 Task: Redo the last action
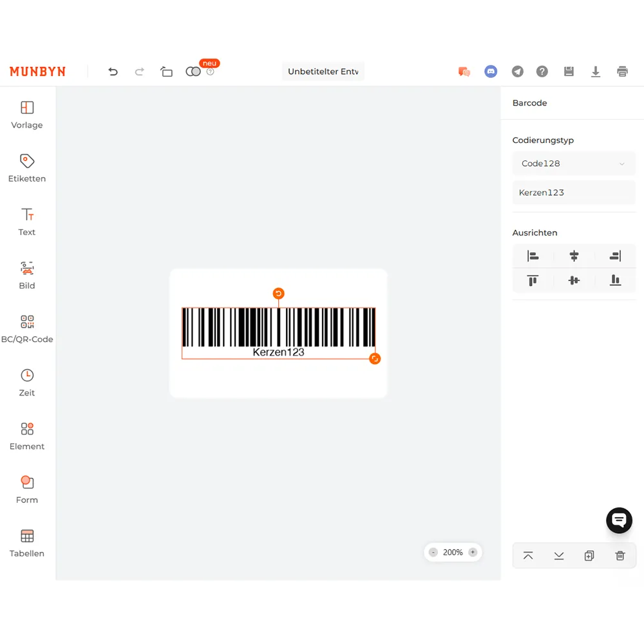point(140,72)
